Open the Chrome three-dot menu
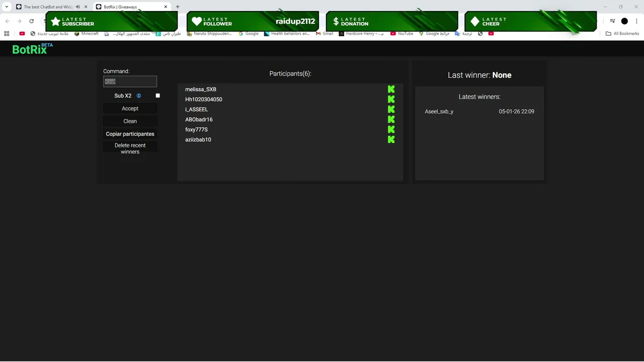The image size is (644, 362). [636, 21]
